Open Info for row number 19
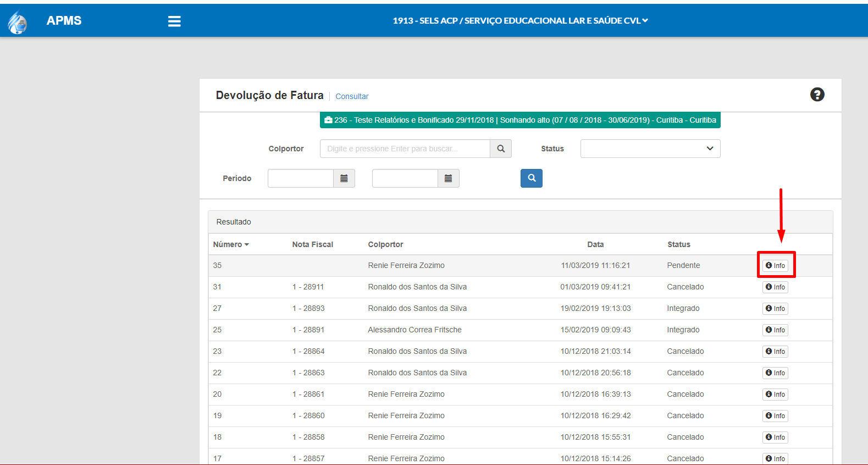 (x=775, y=415)
